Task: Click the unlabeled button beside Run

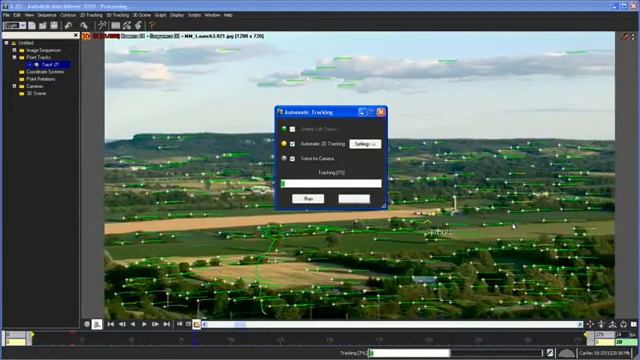Action: pos(354,199)
